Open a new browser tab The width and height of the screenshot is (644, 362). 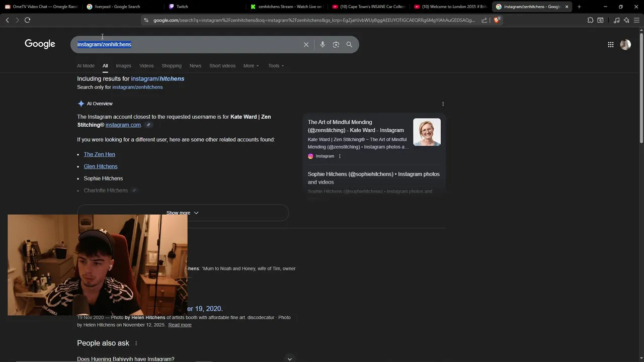pyautogui.click(x=579, y=7)
